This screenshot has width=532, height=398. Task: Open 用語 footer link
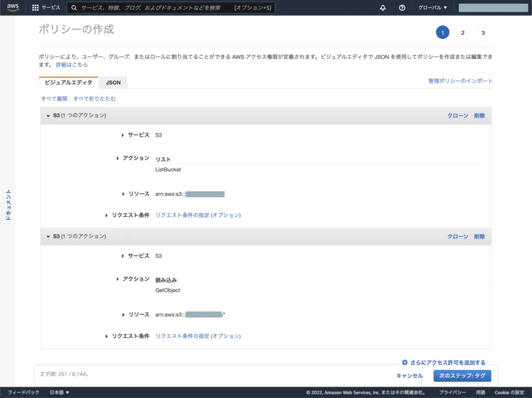[x=481, y=392]
